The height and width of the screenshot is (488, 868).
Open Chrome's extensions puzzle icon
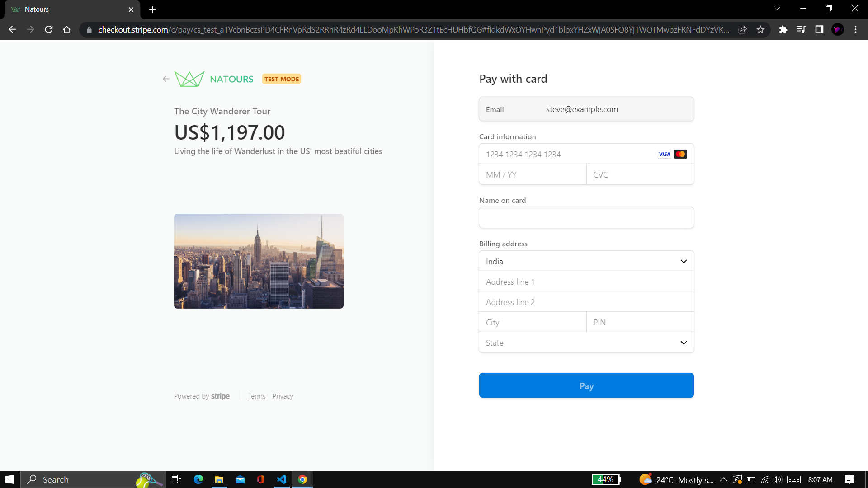(783, 29)
